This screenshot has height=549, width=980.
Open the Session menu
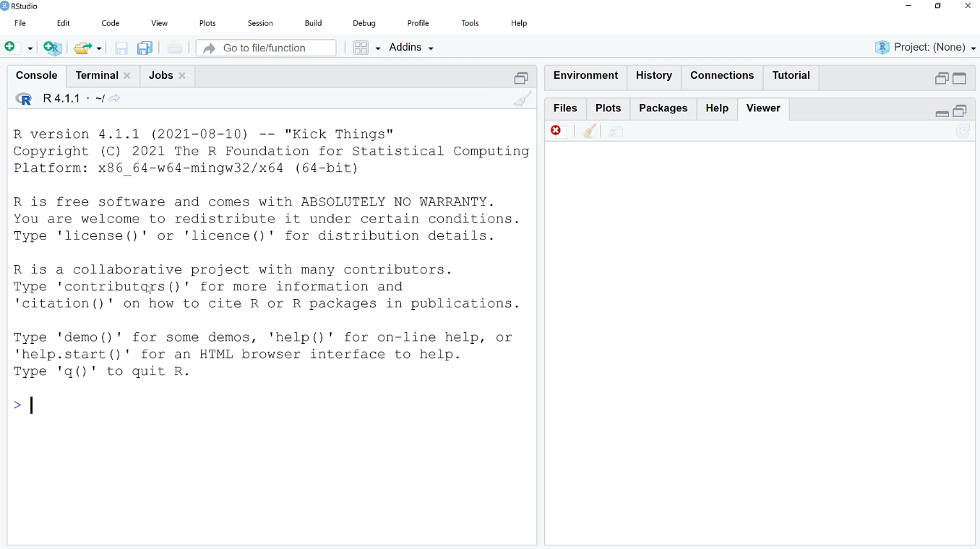[260, 23]
